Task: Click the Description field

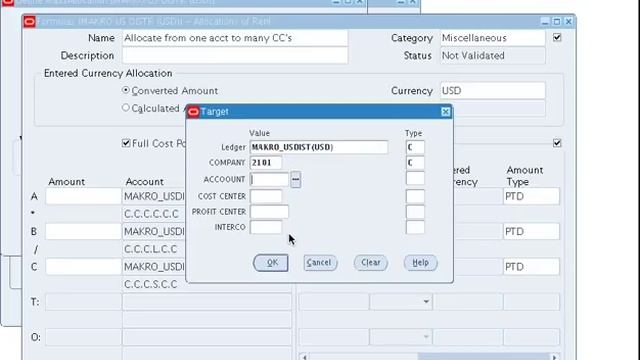Action: point(235,56)
